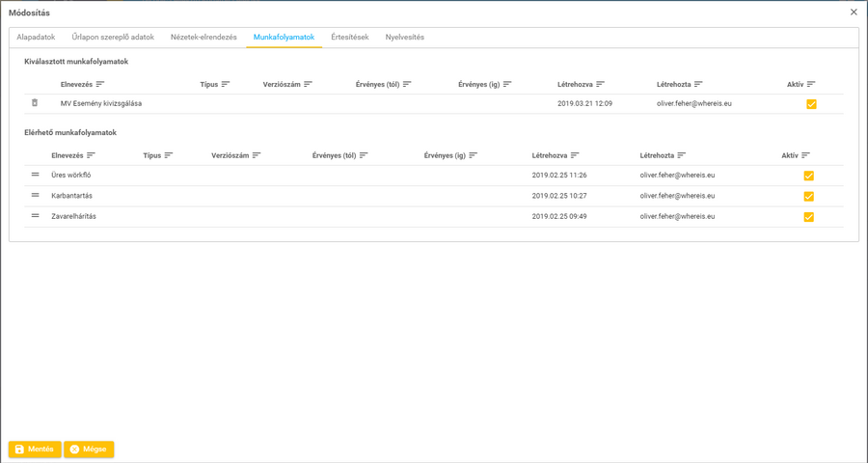The image size is (868, 463).
Task: Click the drag handle of Üres wörkfló row
Action: point(36,175)
